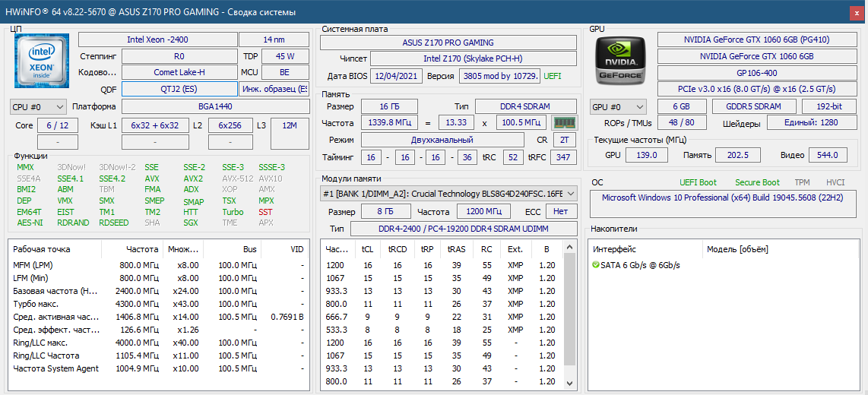Click the AVX2 feature flag

coord(194,179)
